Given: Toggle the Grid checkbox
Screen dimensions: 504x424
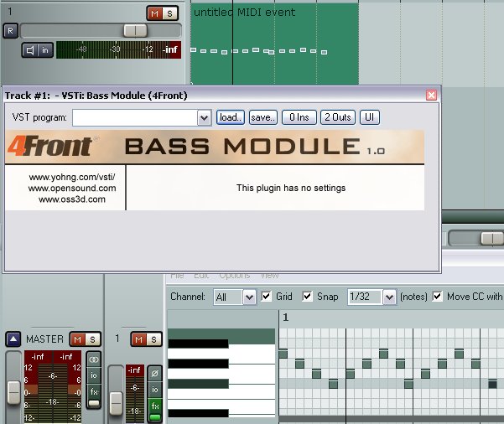Looking at the screenshot, I should [x=266, y=296].
